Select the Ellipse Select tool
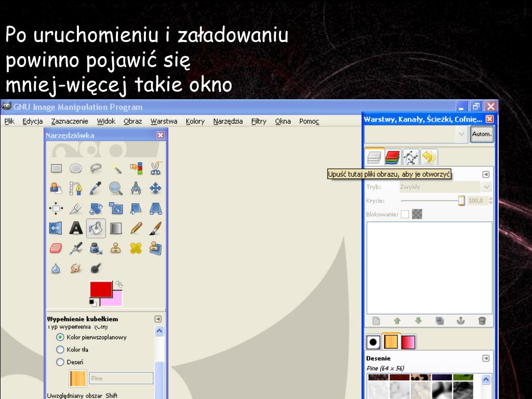The image size is (532, 399). (x=76, y=168)
